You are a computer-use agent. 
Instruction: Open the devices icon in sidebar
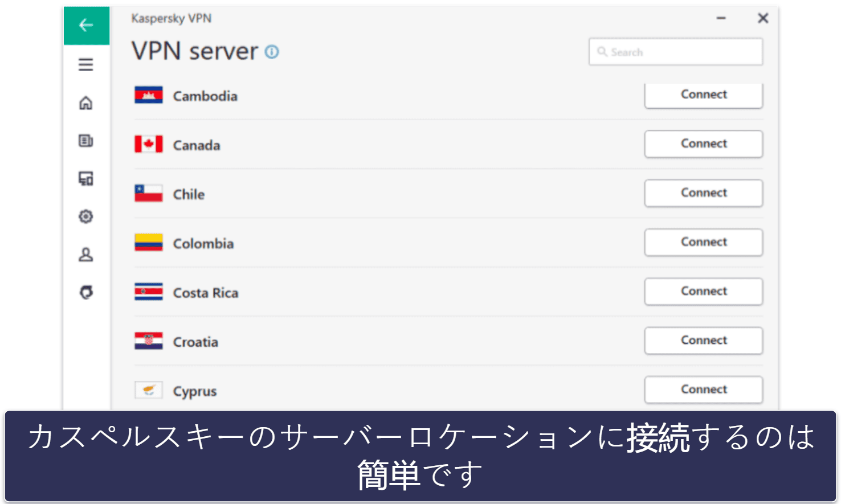pyautogui.click(x=86, y=179)
